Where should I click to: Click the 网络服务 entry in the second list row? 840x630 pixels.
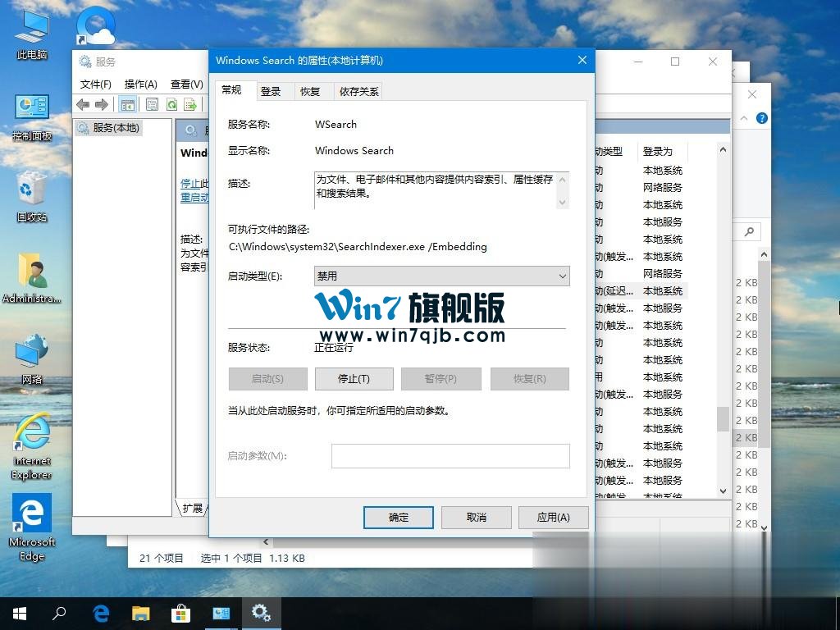[663, 188]
